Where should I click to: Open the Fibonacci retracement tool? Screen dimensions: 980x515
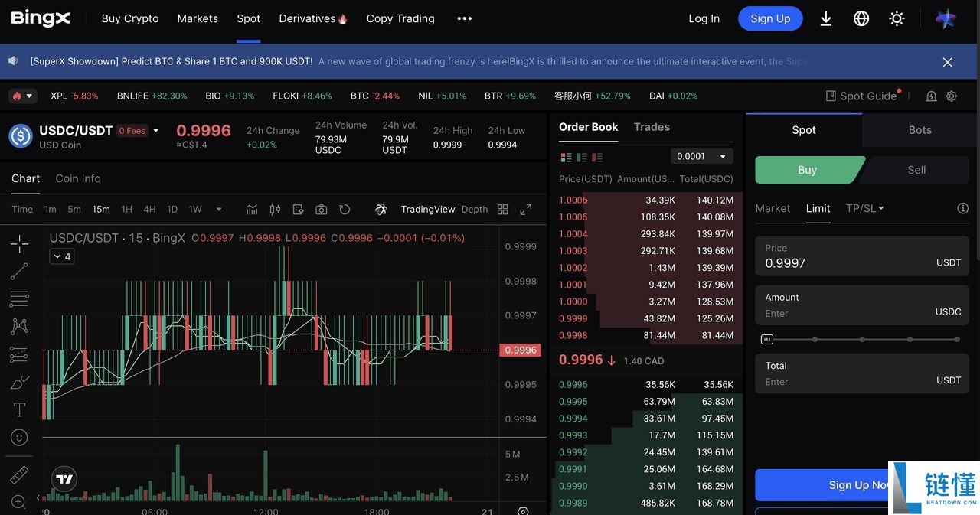click(x=19, y=298)
